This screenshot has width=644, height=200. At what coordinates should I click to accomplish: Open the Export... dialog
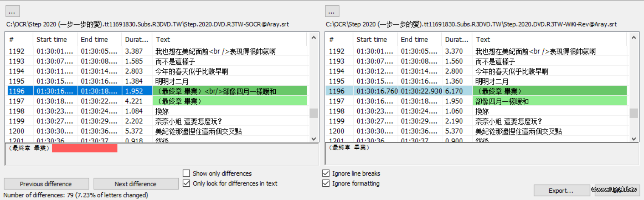pos(561,190)
